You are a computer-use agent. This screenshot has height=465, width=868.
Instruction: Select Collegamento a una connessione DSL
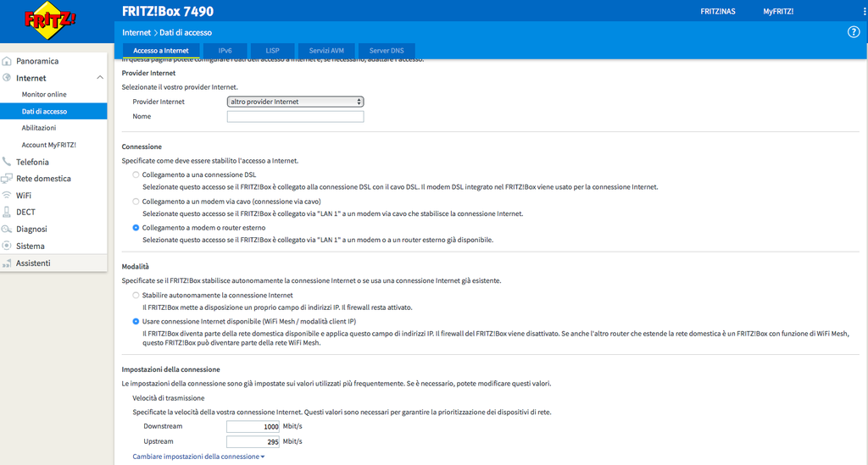[x=136, y=174]
